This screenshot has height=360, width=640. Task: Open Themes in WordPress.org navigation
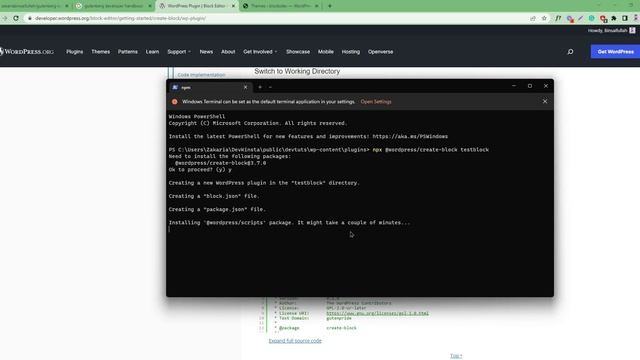(100, 52)
